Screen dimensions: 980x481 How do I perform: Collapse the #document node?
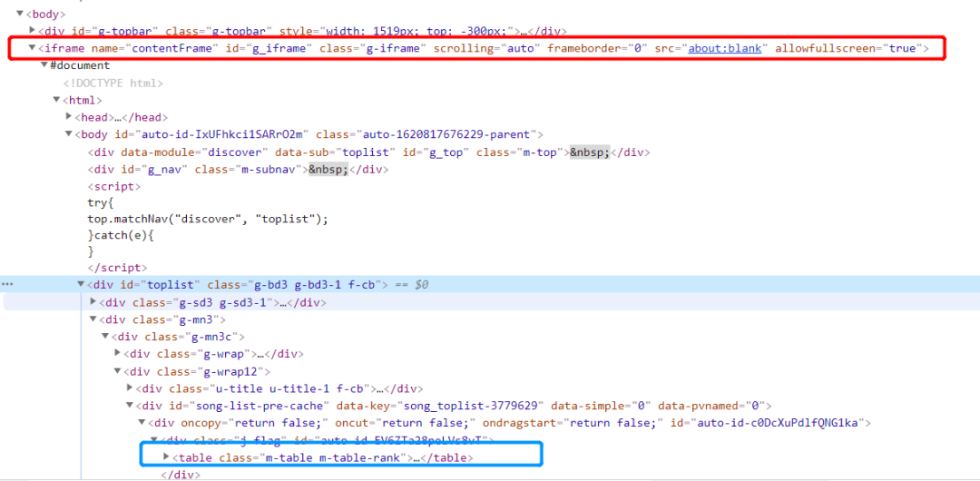(44, 65)
